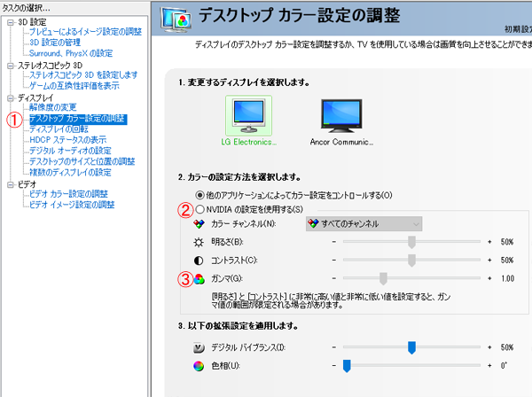
Task: Collapse the 3D 設定 tree node
Action: (x=11, y=22)
